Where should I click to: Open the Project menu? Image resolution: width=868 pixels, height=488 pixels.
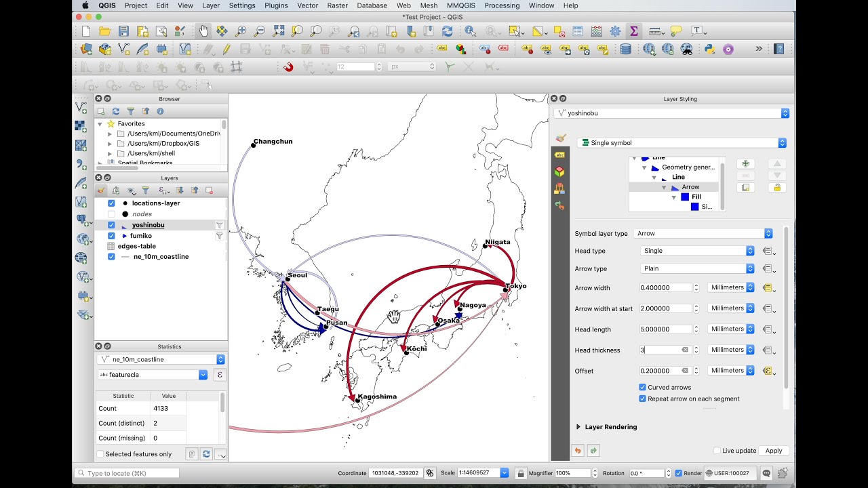(136, 5)
